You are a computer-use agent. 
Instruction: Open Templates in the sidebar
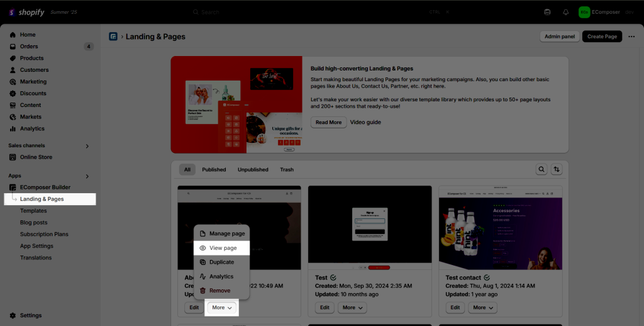coord(33,211)
